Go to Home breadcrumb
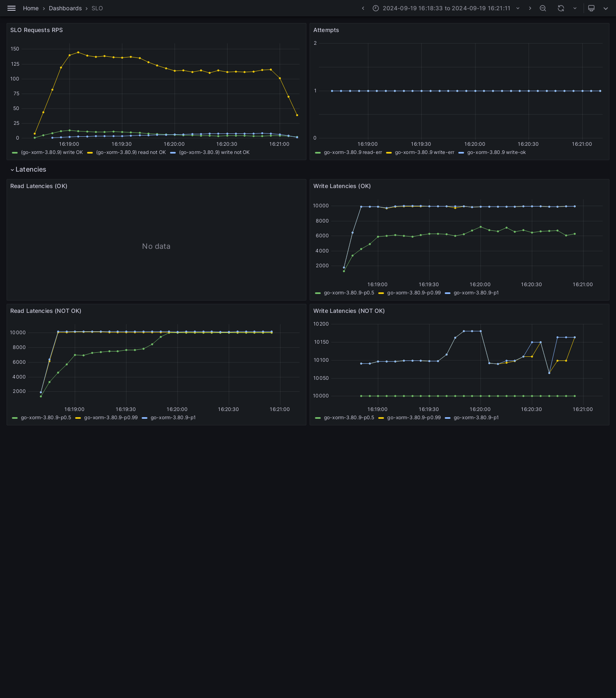Screen dimensions: 616x698 31,8
